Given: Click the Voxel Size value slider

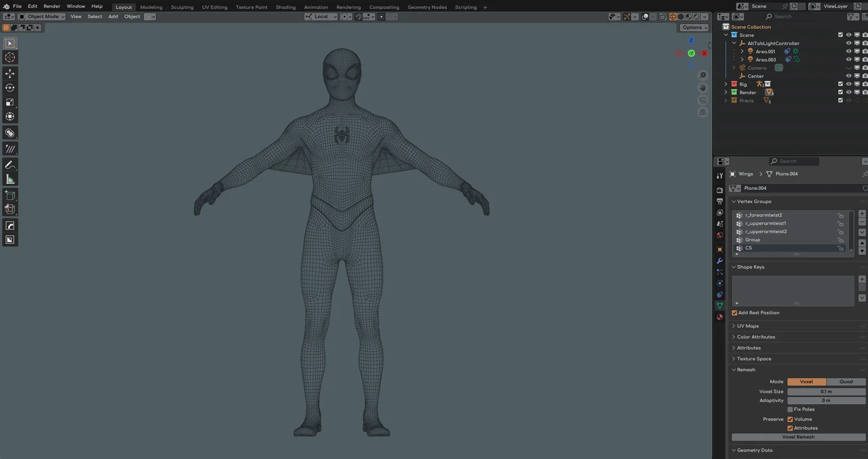Looking at the screenshot, I should [x=826, y=392].
